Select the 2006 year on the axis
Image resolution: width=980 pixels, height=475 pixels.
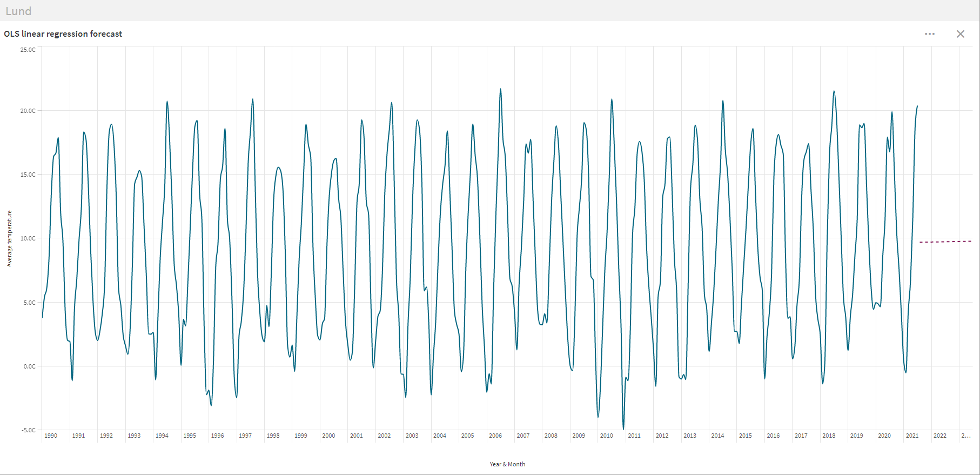click(495, 436)
